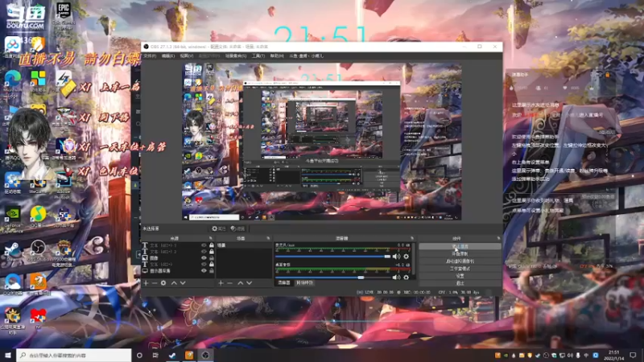Open GeForce Experience desktop shortcut
The image size is (644, 362).
[13, 220]
